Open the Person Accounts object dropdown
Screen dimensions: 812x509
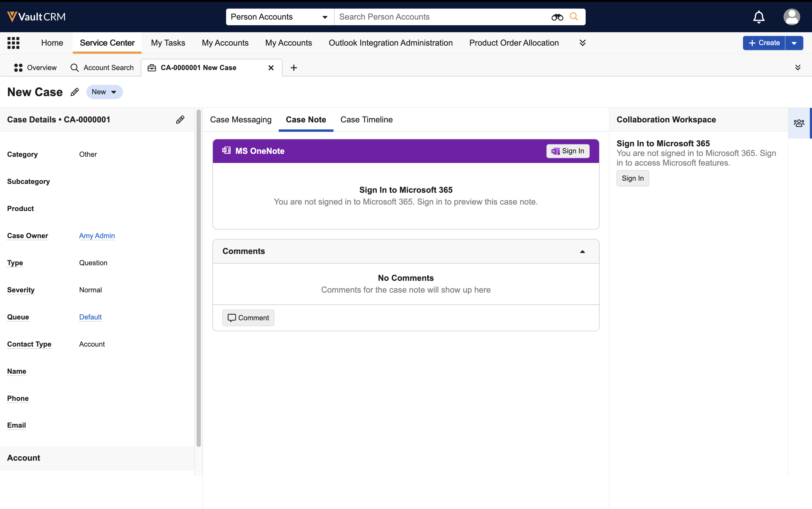(280, 17)
